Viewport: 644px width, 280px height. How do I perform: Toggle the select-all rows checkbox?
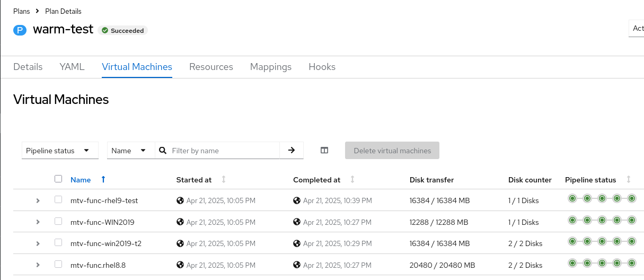coord(58,179)
